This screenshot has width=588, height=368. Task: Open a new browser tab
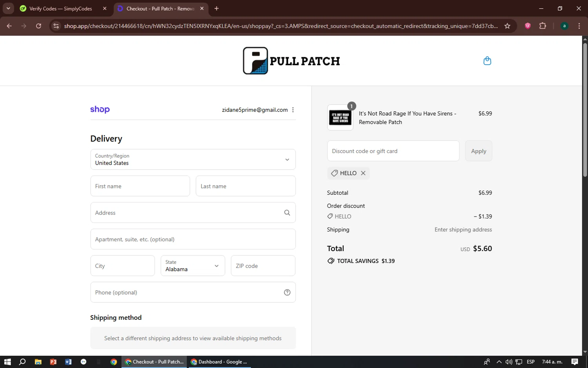(216, 8)
